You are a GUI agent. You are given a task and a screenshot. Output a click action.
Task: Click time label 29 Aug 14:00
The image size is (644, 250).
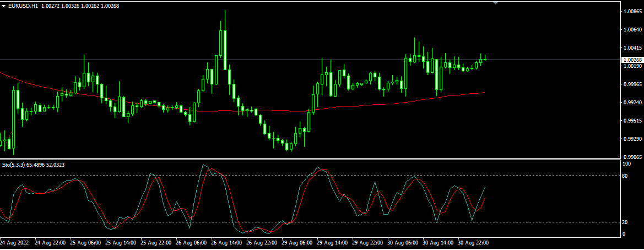click(332, 243)
